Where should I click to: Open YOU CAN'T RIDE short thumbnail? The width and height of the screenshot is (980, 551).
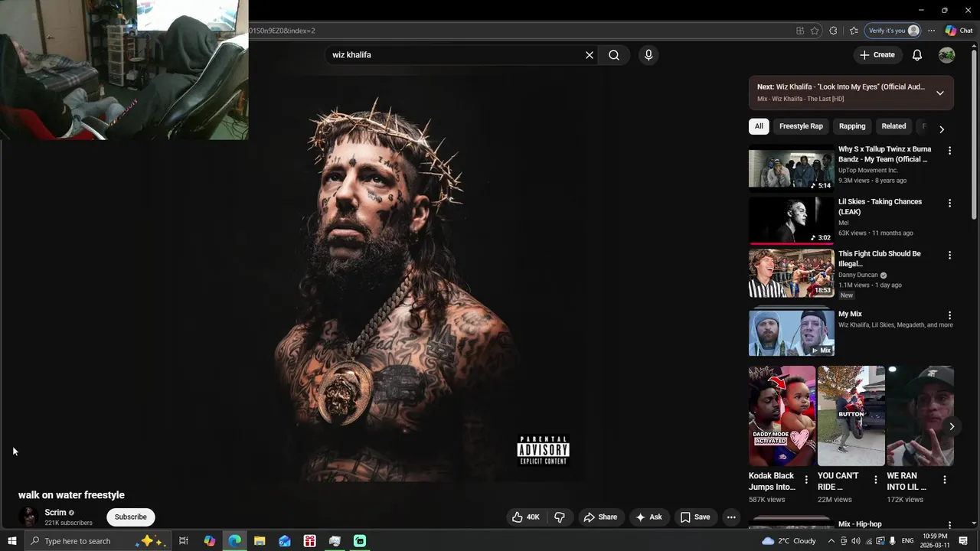coord(851,416)
